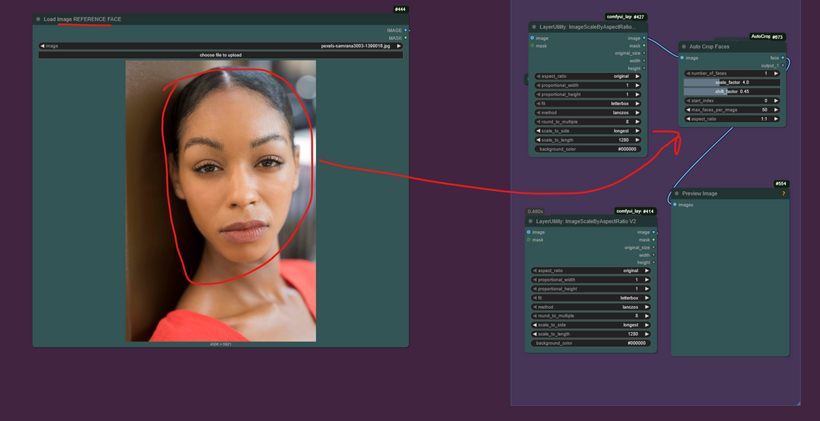The width and height of the screenshot is (820, 421).
Task: Click the comfyui_lay #414 node badge
Action: (x=635, y=212)
